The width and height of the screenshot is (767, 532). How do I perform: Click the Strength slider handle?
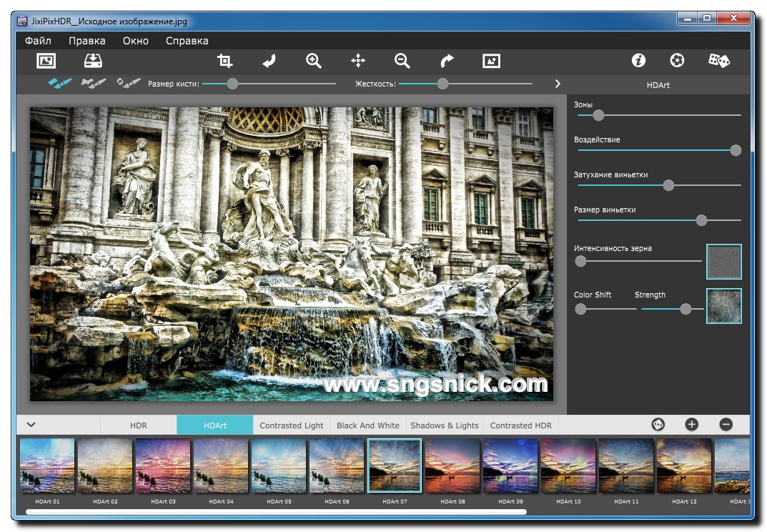(x=686, y=309)
